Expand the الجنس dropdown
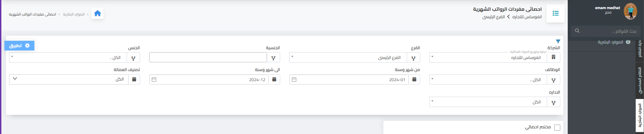644x134 pixels. pos(68,58)
